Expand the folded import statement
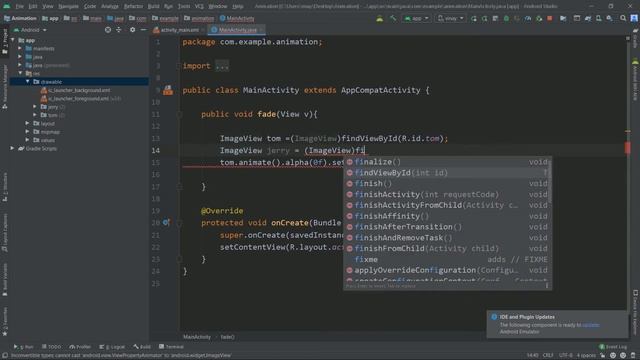Viewport: 640px width, 360px height. (222, 66)
